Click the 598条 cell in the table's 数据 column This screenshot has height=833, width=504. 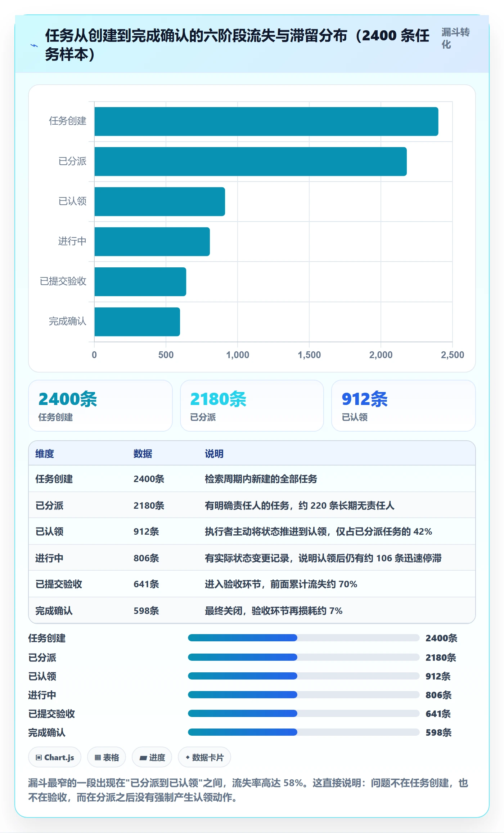click(146, 611)
